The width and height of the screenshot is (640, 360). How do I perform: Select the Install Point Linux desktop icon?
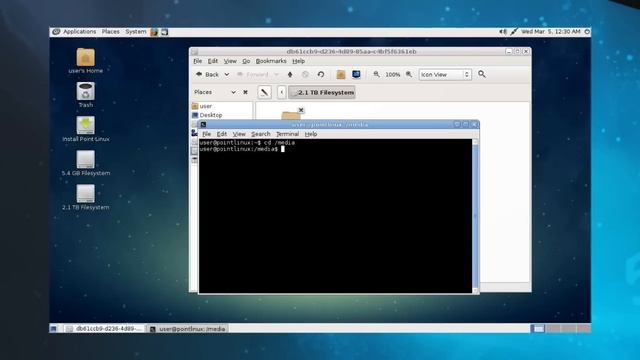[86, 129]
